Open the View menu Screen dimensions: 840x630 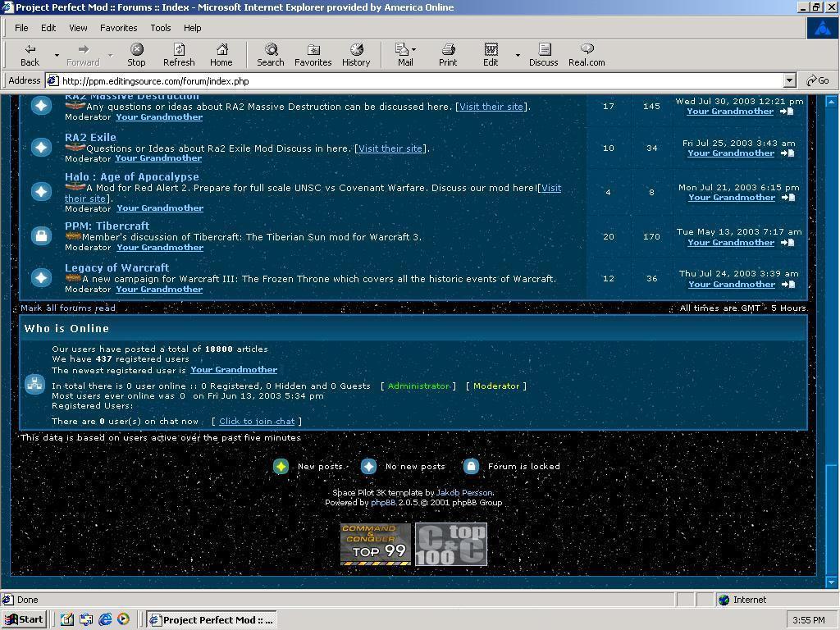click(x=78, y=28)
